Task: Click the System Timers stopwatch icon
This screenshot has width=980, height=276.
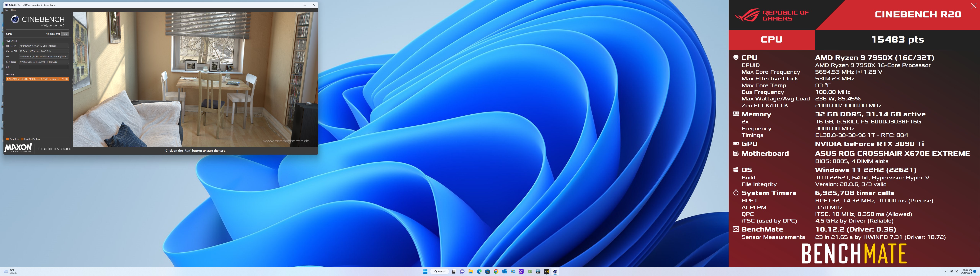Action: point(735,192)
